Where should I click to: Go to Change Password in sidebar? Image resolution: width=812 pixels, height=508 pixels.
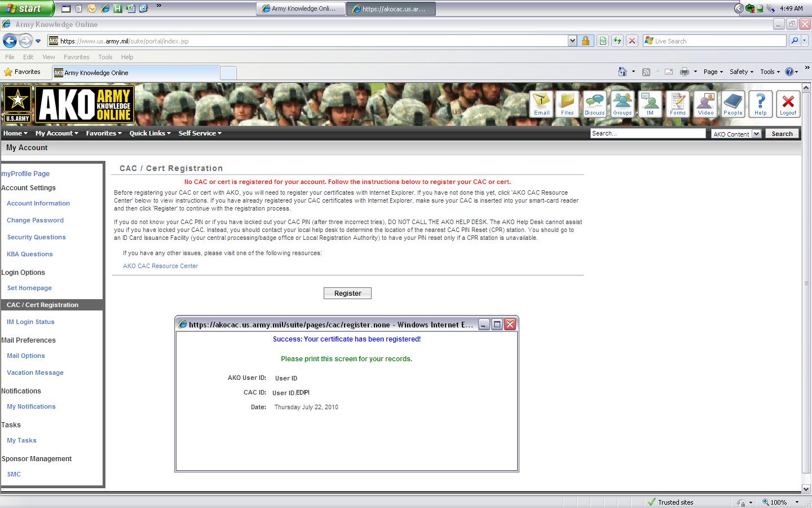click(x=35, y=220)
